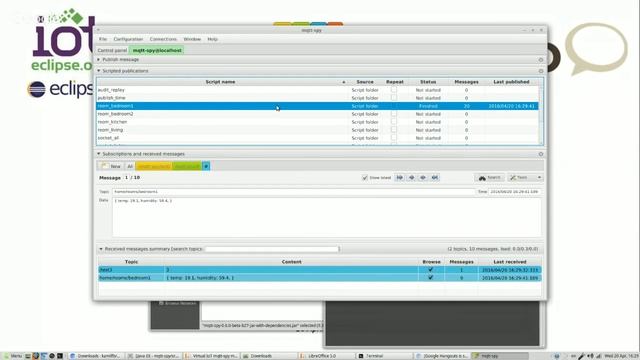Collapse the Received messages summary section
This screenshot has height=360, width=640.
101,249
